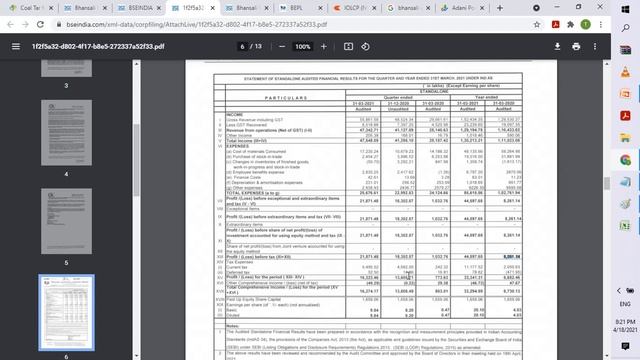Open the Adobe Acrobat extension icon
Viewport: 640px width, 360px height.
[x=556, y=24]
